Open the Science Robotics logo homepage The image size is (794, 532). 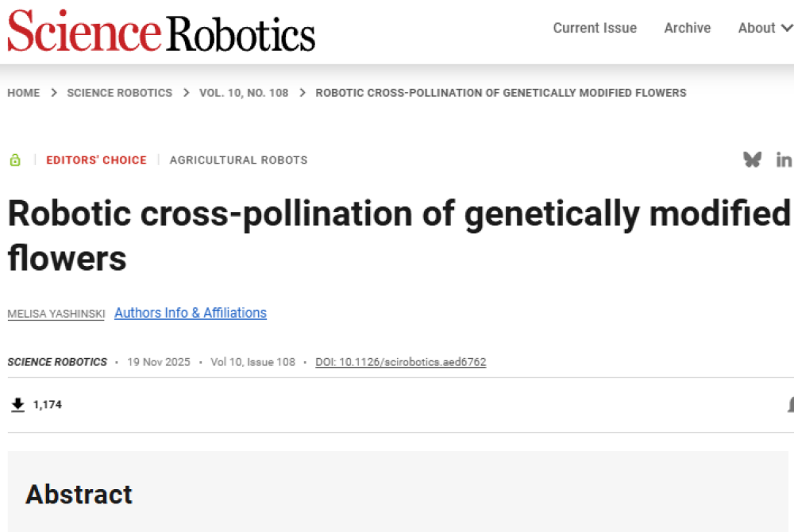coord(161,32)
